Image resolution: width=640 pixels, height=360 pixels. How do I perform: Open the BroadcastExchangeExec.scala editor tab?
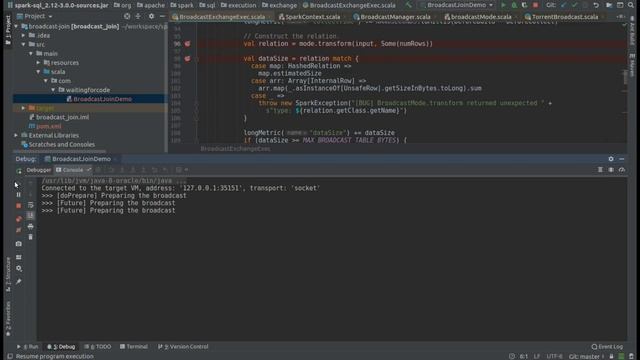(x=221, y=17)
